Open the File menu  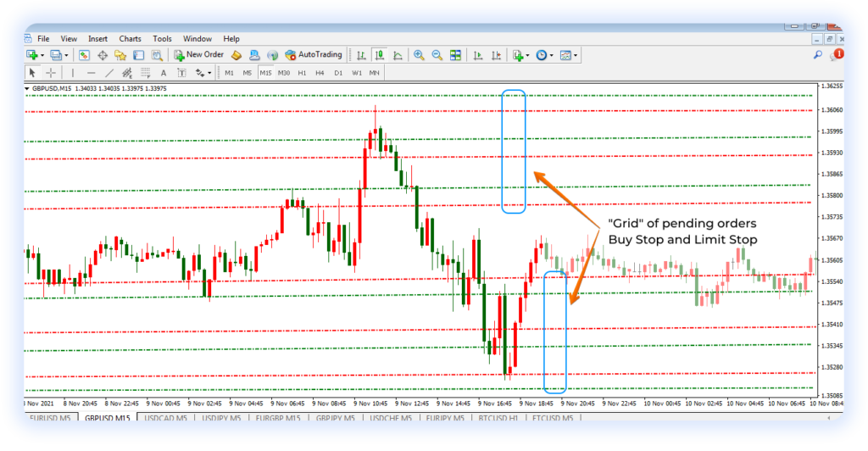pos(43,39)
